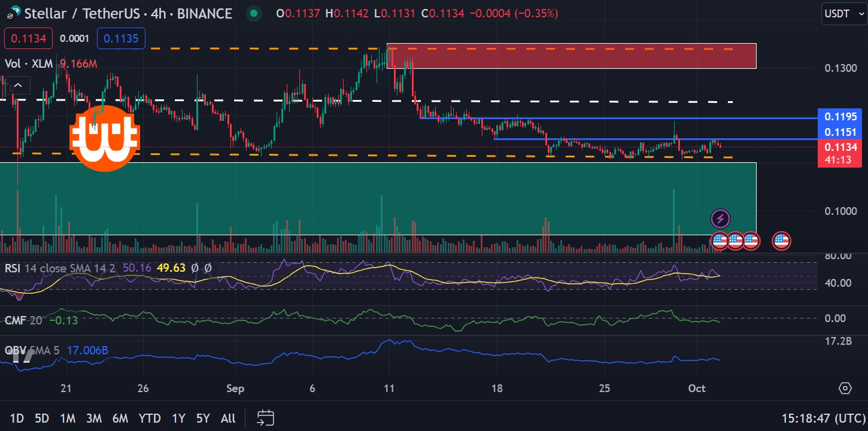This screenshot has width=868, height=431.
Task: Open timezone menu at 15:18:47 (UTC)
Action: click(823, 418)
